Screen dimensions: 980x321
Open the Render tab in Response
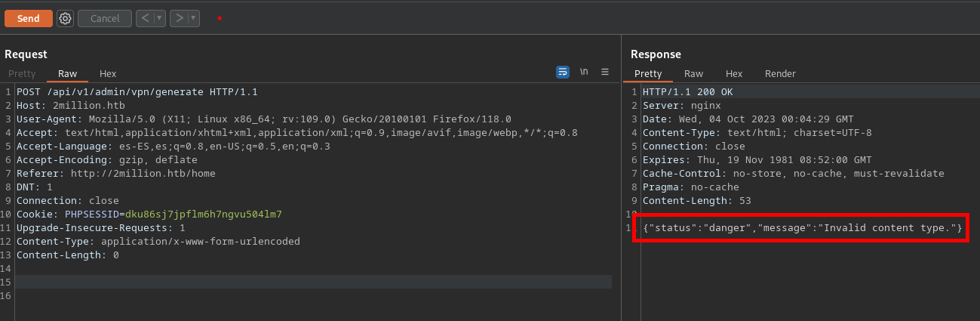click(x=780, y=74)
